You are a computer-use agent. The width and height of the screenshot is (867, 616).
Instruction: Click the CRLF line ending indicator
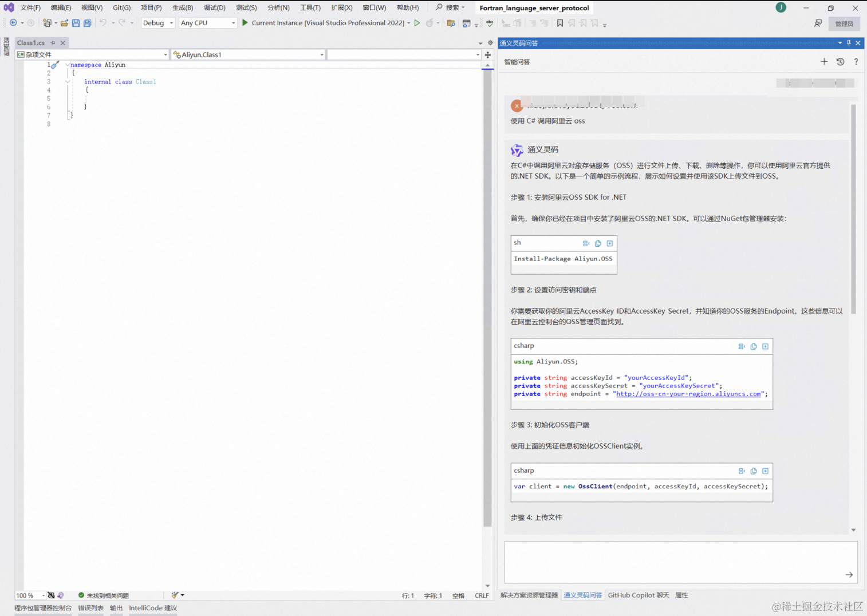(x=482, y=595)
